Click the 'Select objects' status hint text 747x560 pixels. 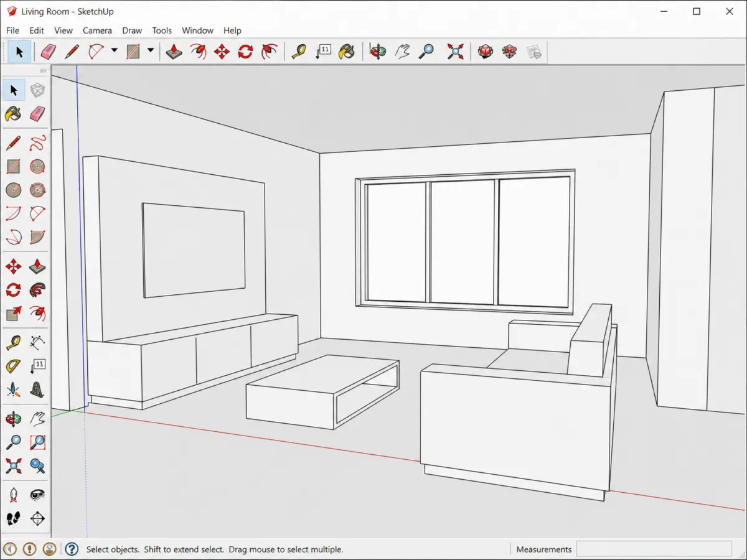point(215,549)
